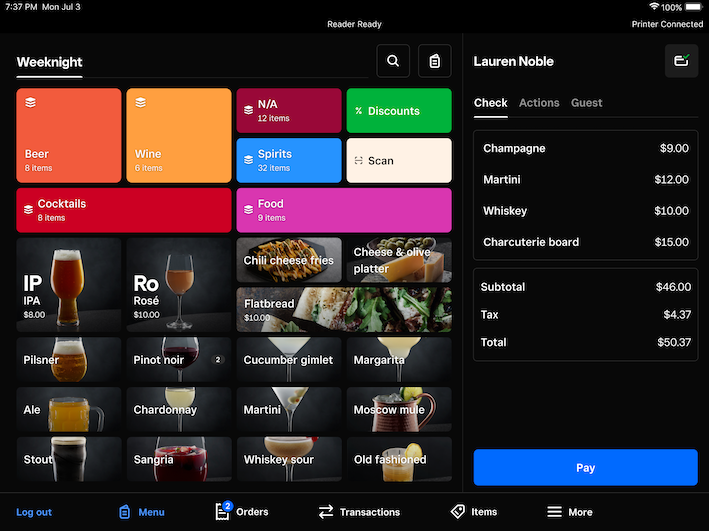Expand the Beer category tile
This screenshot has height=531, width=709.
pyautogui.click(x=69, y=135)
